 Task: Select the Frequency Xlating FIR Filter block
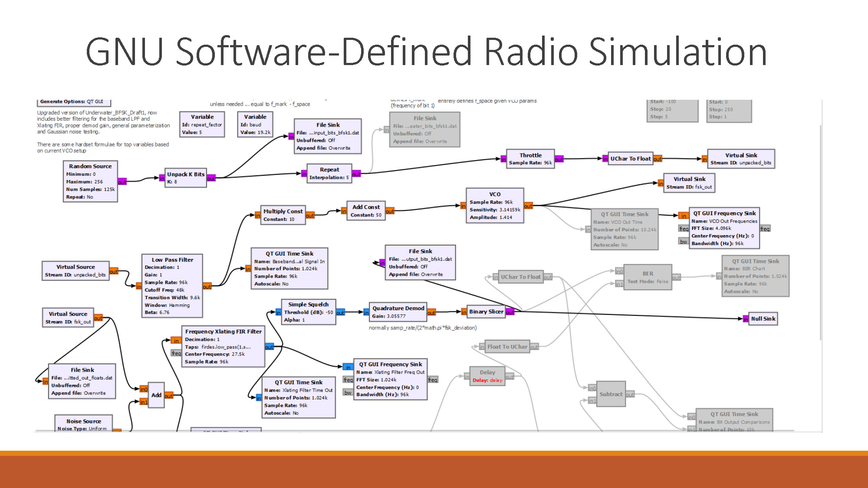coord(223,346)
